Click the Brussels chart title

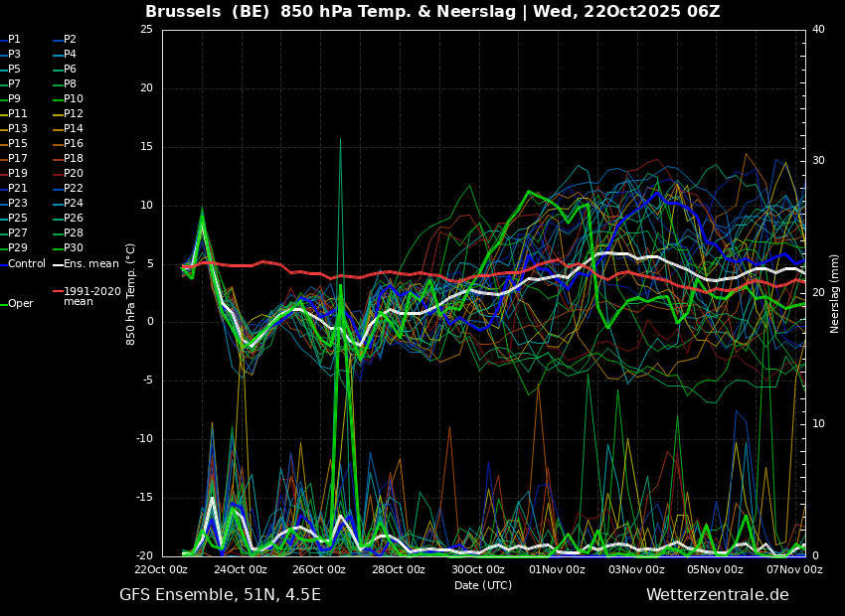point(432,12)
